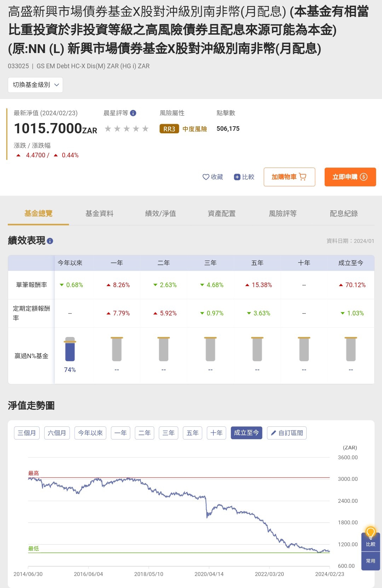Image resolution: width=382 pixels, height=588 pixels.
Task: Click 一年 贏過N%基金 gray bar
Action: 117,349
